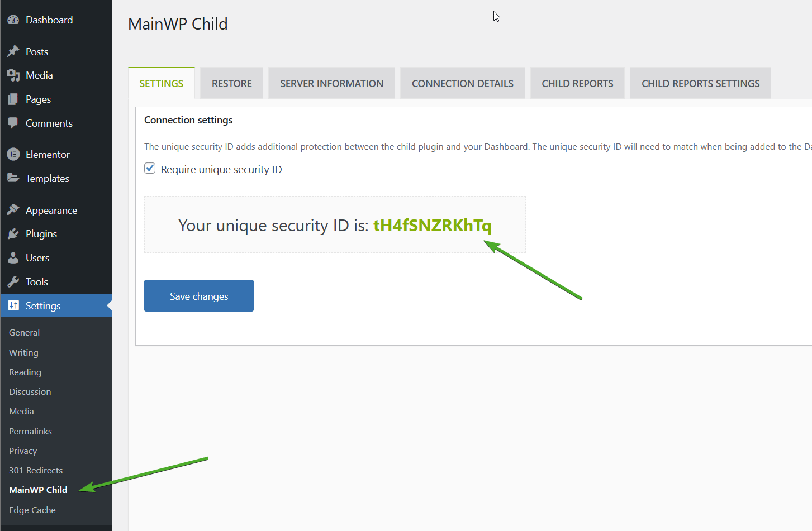Go to General settings submenu

24,332
